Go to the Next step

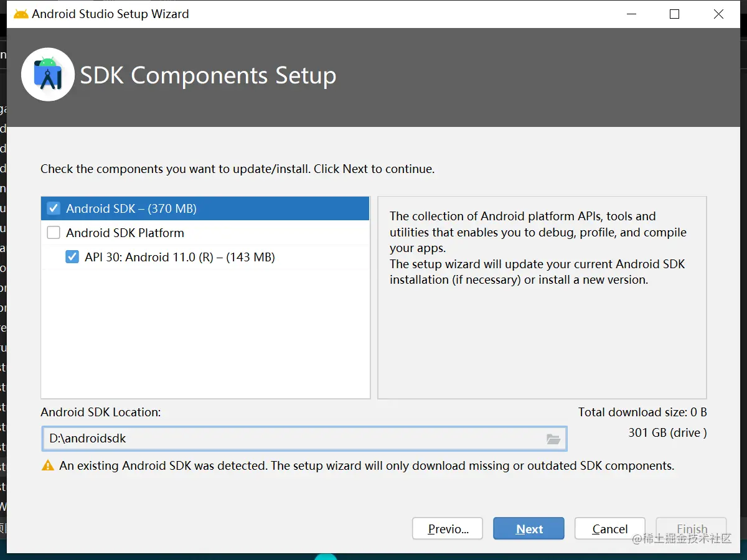tap(529, 529)
